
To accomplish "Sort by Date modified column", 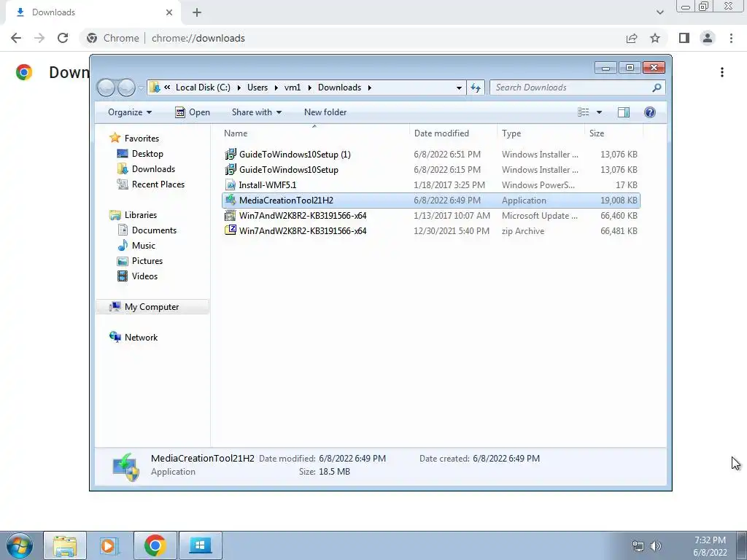I will 441,133.
